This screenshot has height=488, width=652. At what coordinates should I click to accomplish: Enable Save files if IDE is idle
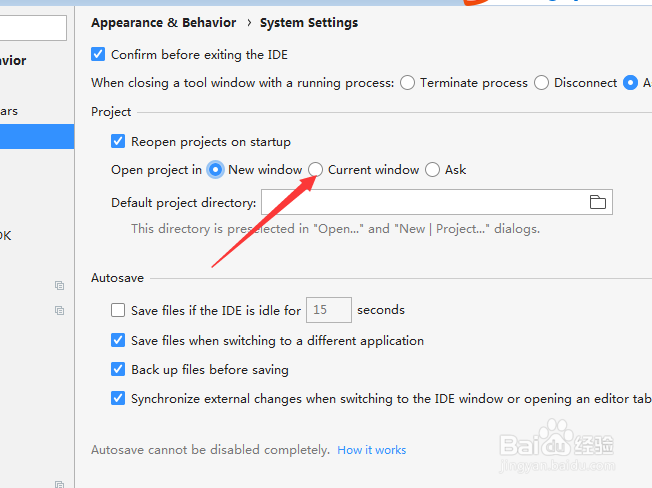tap(118, 311)
